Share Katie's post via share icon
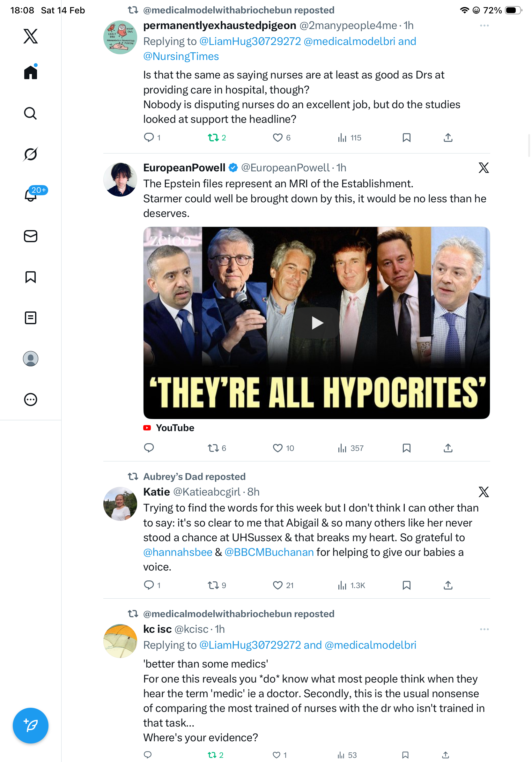This screenshot has width=532, height=762. [448, 585]
